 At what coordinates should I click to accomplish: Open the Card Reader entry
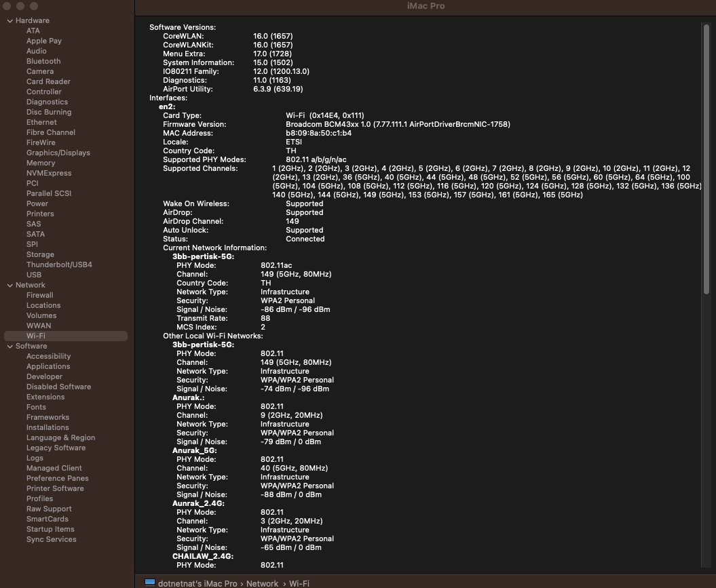click(x=48, y=81)
